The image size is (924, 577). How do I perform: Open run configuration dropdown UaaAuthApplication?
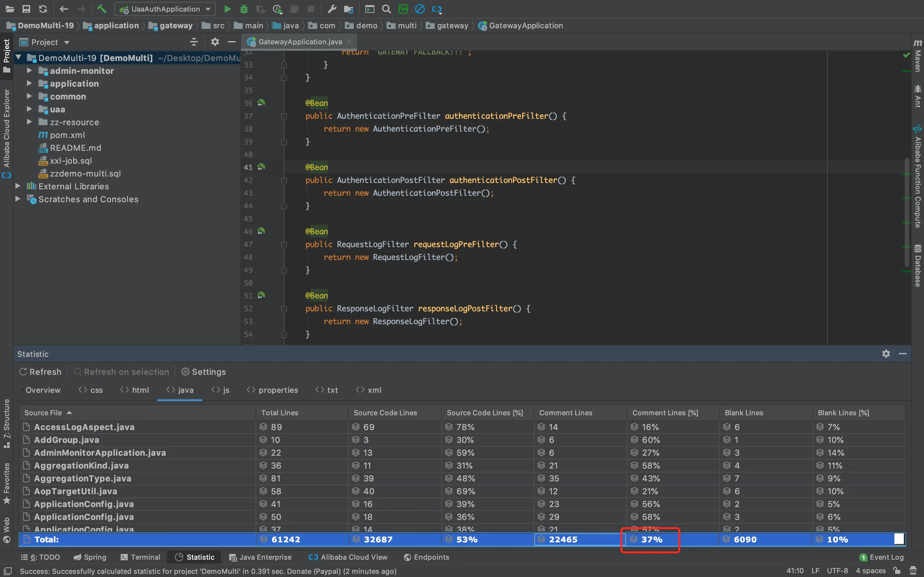point(165,9)
